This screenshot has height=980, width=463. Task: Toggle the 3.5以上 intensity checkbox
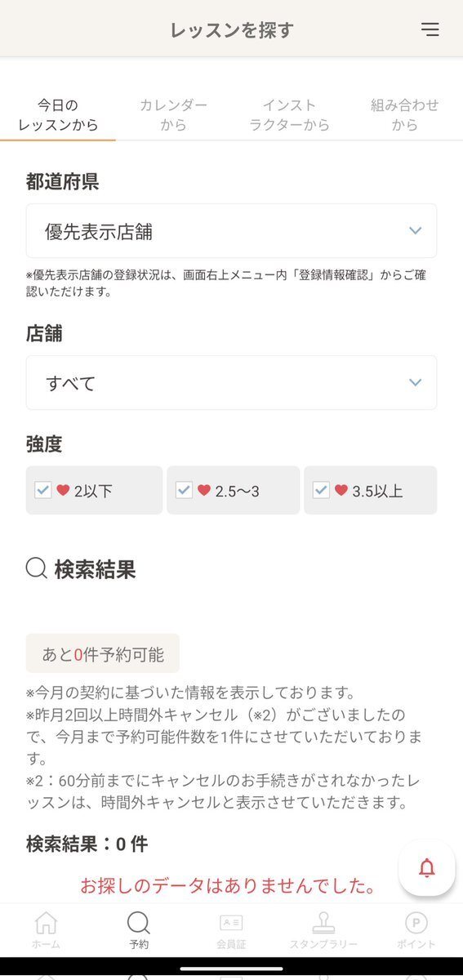pyautogui.click(x=322, y=490)
